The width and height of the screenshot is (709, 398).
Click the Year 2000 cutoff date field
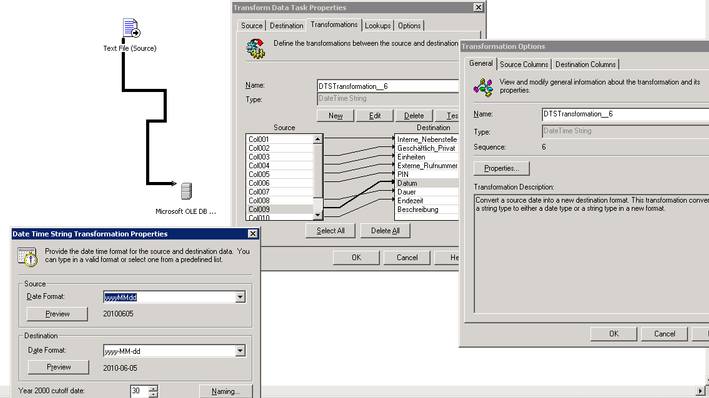click(139, 391)
